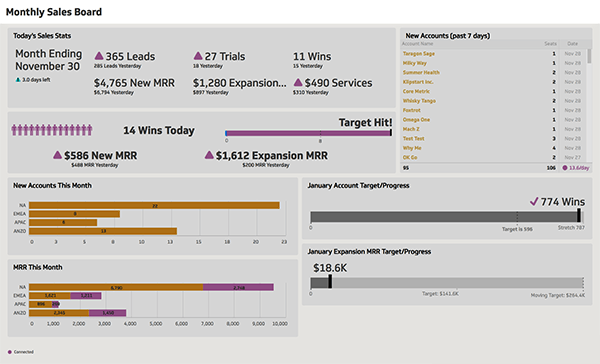Click the triangle icon beside $490 Services
The image size is (600, 364).
tap(298, 82)
